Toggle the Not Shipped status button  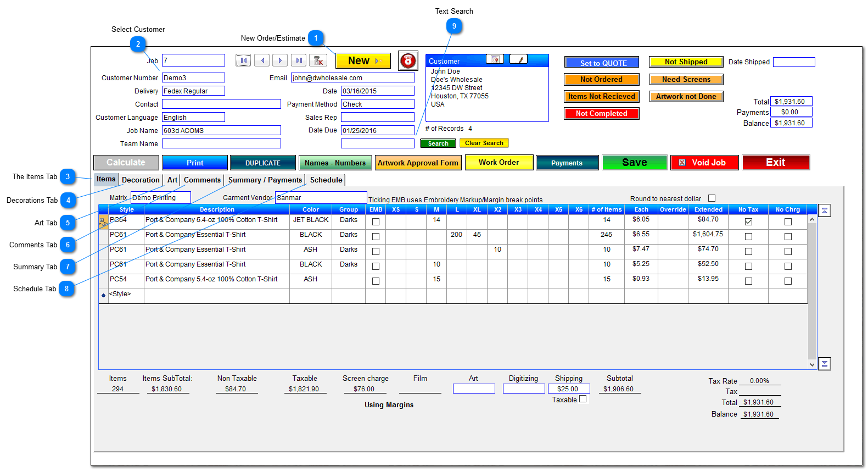[686, 62]
